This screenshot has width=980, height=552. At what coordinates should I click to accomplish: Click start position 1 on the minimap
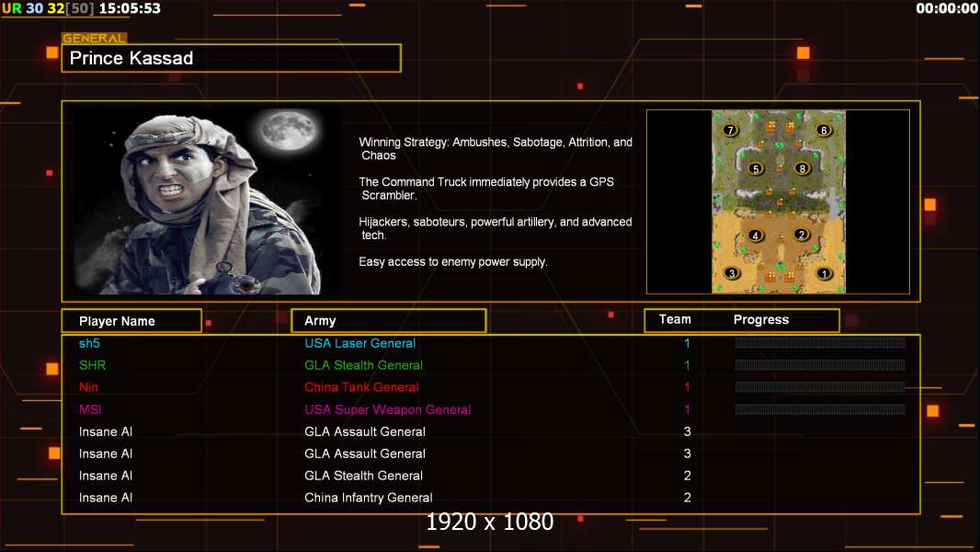(824, 273)
